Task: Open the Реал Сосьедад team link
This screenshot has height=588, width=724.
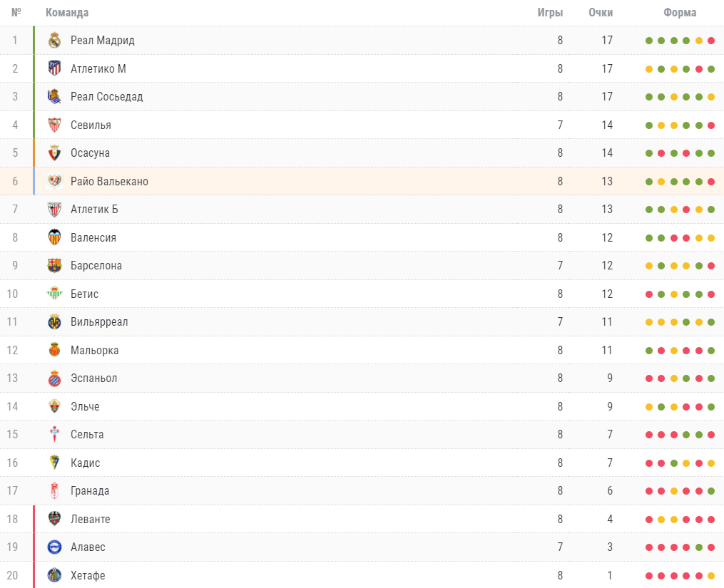Action: pyautogui.click(x=107, y=97)
